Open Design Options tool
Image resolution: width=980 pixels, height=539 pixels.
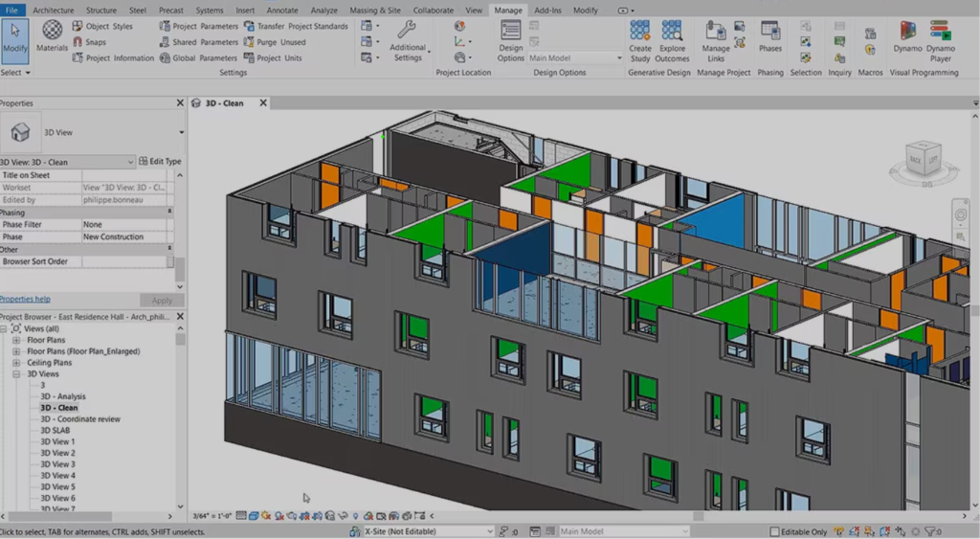511,36
